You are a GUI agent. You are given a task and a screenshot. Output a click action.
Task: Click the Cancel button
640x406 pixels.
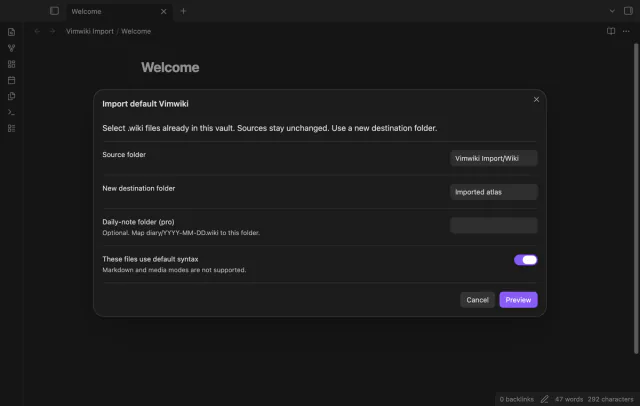[x=477, y=300]
